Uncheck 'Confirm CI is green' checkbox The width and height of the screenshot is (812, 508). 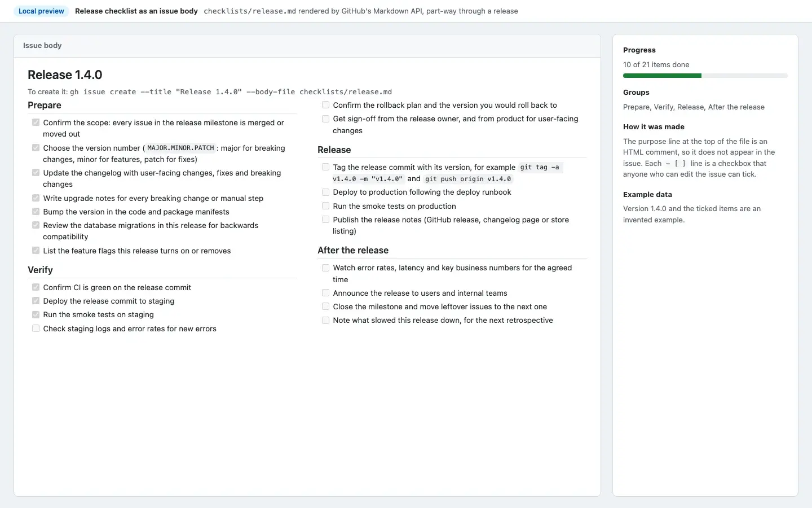tap(36, 287)
